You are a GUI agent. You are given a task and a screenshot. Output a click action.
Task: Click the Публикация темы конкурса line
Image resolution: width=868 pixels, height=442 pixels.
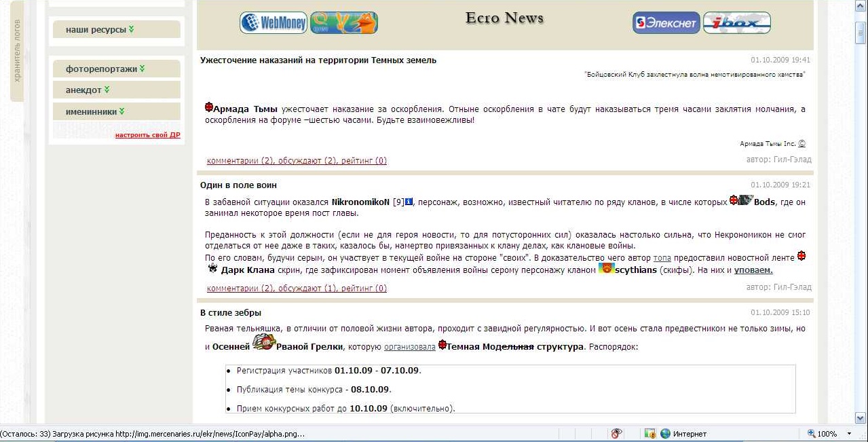coord(314,390)
